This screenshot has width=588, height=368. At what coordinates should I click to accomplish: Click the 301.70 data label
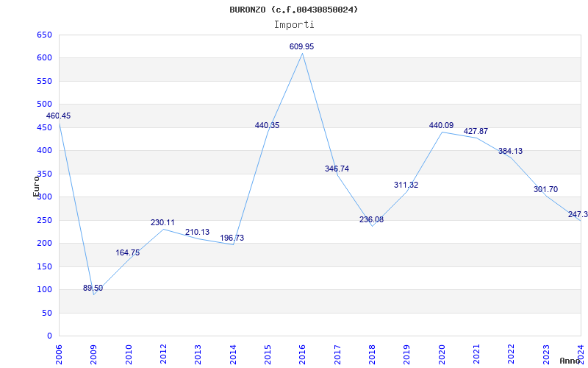click(x=545, y=190)
